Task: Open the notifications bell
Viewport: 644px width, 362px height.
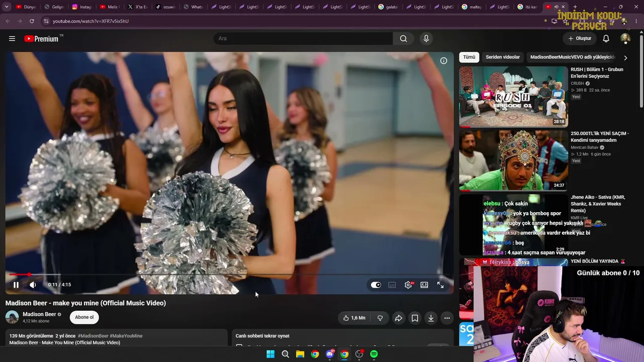Action: point(606,39)
